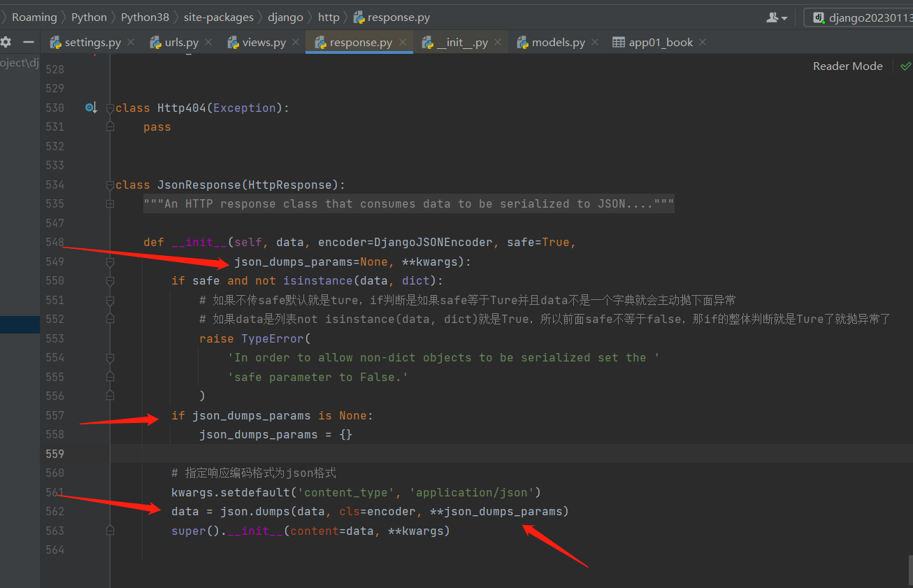Switch to the models.py tab
The height and width of the screenshot is (588, 913).
(x=558, y=43)
